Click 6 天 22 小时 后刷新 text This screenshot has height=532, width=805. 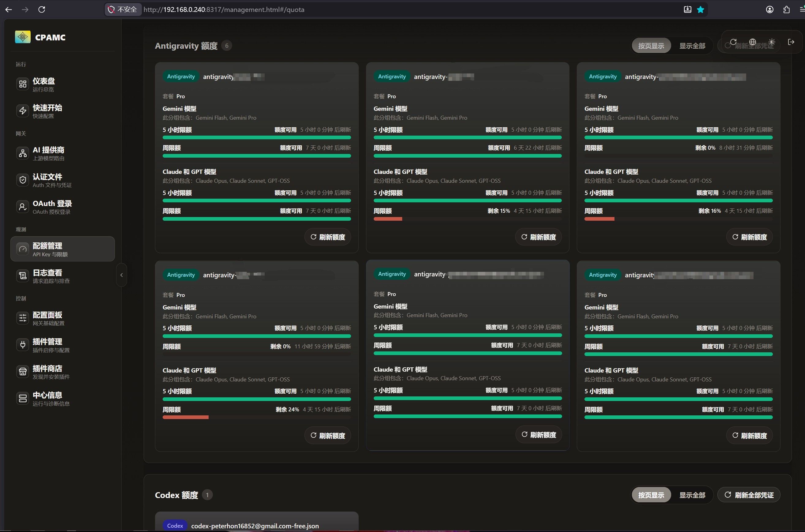pyautogui.click(x=538, y=148)
